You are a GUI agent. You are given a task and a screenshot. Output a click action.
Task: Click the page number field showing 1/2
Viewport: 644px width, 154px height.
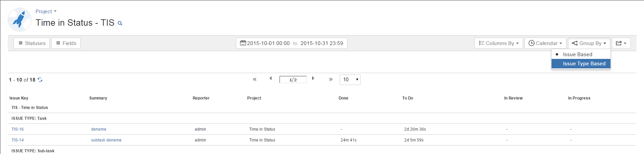[293, 80]
